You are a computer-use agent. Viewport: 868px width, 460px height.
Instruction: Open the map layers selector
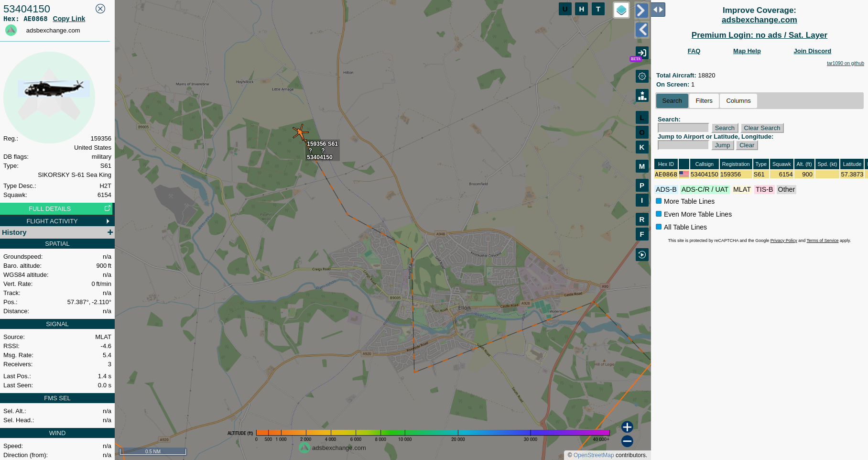click(x=621, y=10)
